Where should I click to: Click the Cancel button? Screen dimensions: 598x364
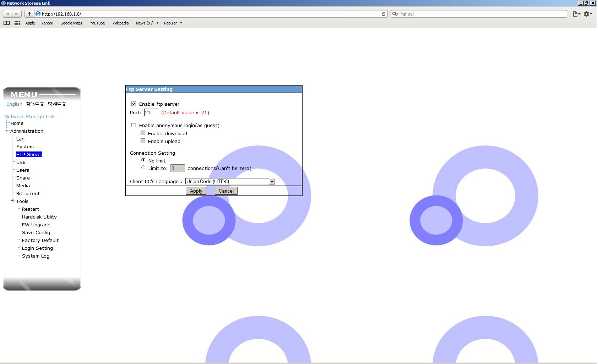click(x=226, y=191)
